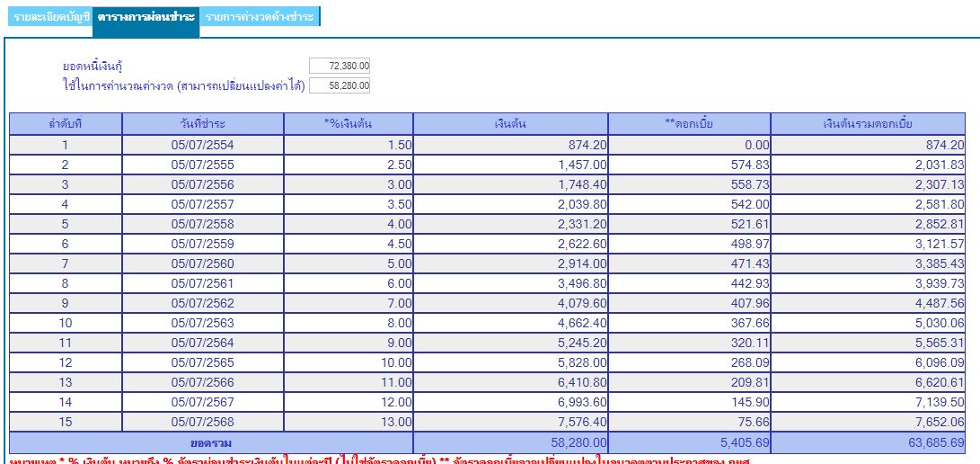Click interest value 471.43

point(689,263)
